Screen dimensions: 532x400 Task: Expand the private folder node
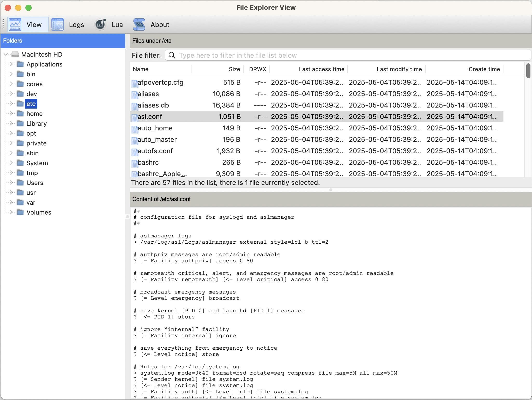pyautogui.click(x=11, y=143)
